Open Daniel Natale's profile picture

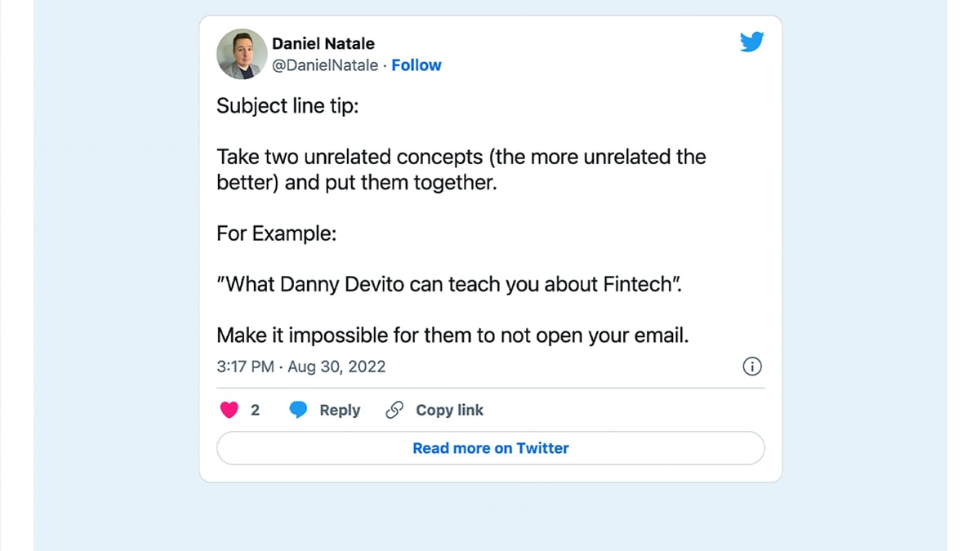pos(242,54)
